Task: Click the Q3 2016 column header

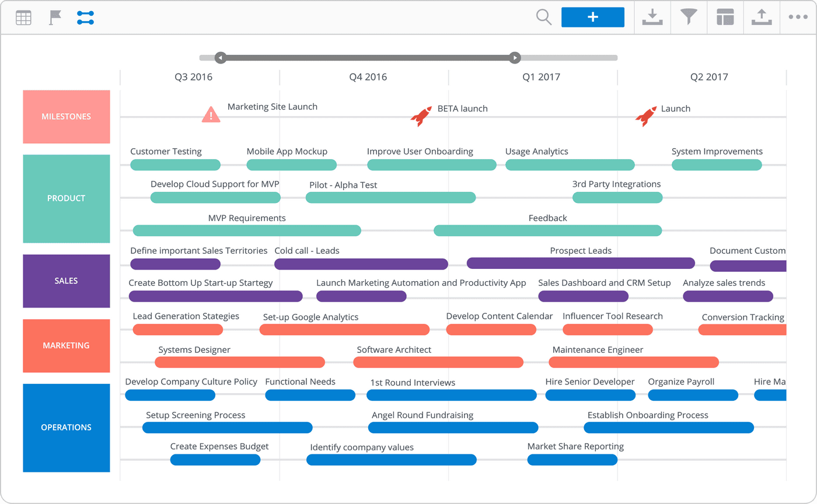Action: (193, 77)
